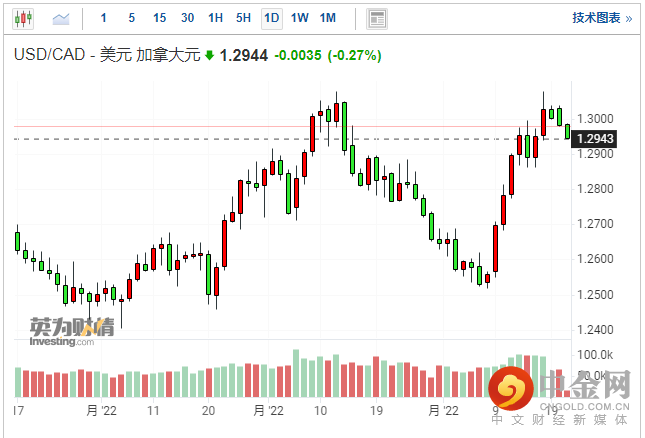Click the 100.0k volume axis label
Screen dimensions: 645x438
coord(594,355)
